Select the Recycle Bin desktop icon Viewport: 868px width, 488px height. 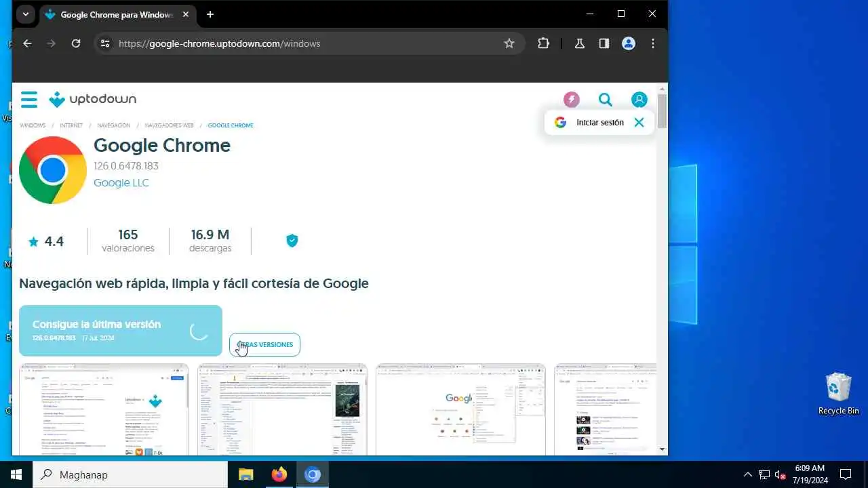(x=838, y=394)
